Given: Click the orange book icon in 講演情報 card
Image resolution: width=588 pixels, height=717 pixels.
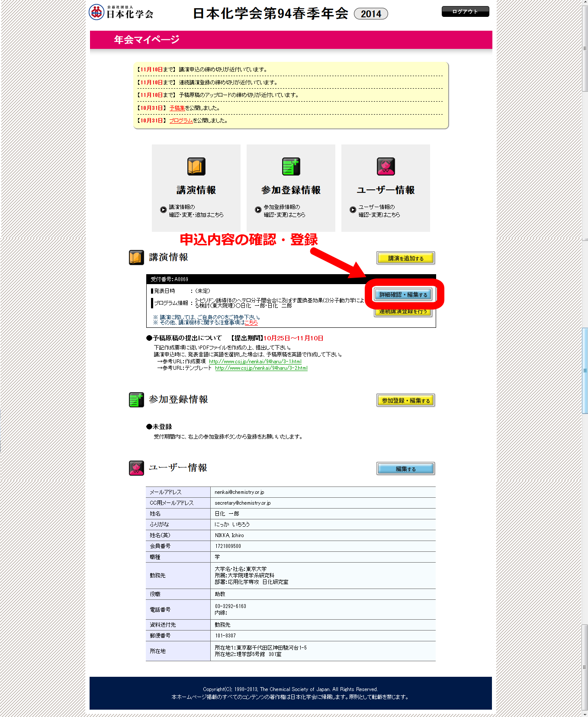Looking at the screenshot, I should [x=196, y=166].
